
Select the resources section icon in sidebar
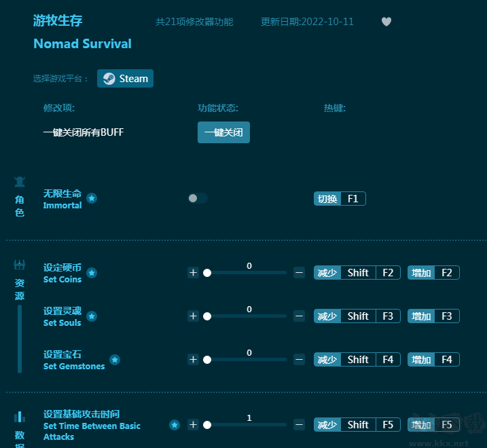pyautogui.click(x=20, y=265)
